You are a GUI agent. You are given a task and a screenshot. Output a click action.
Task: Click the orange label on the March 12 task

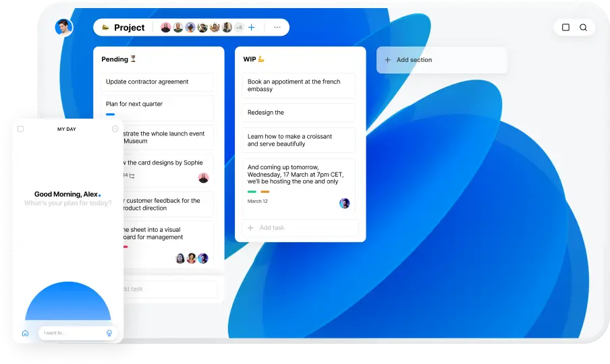(x=265, y=191)
